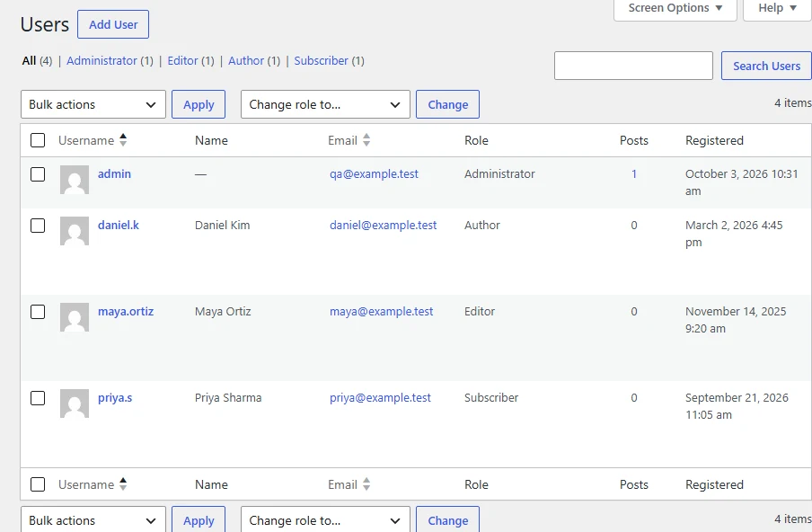Click October 3, 2026 registration date
Screen dimensions: 812x532
(742, 182)
